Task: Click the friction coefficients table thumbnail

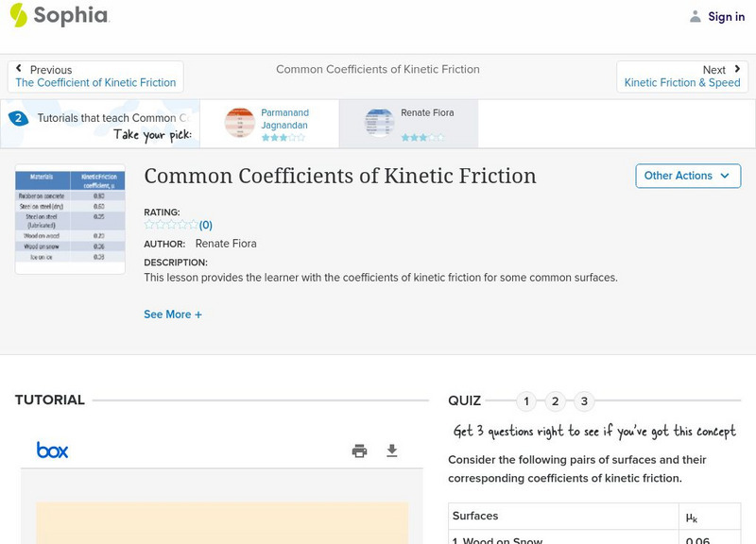Action: click(x=70, y=218)
